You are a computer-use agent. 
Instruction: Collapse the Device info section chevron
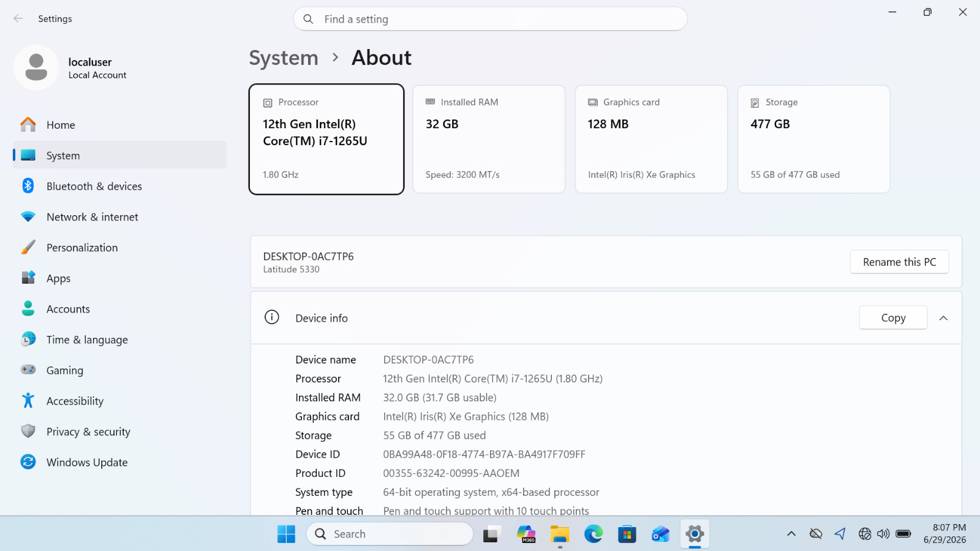943,317
